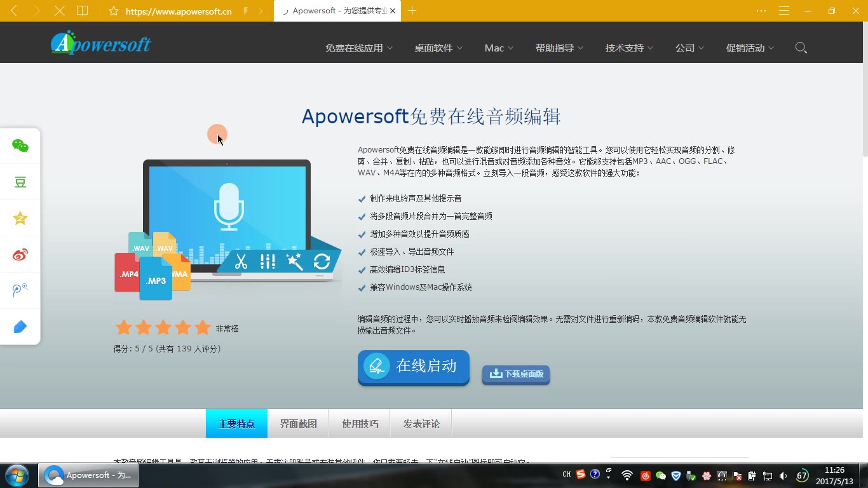Expand the 免费在线应用 menu

pyautogui.click(x=359, y=48)
